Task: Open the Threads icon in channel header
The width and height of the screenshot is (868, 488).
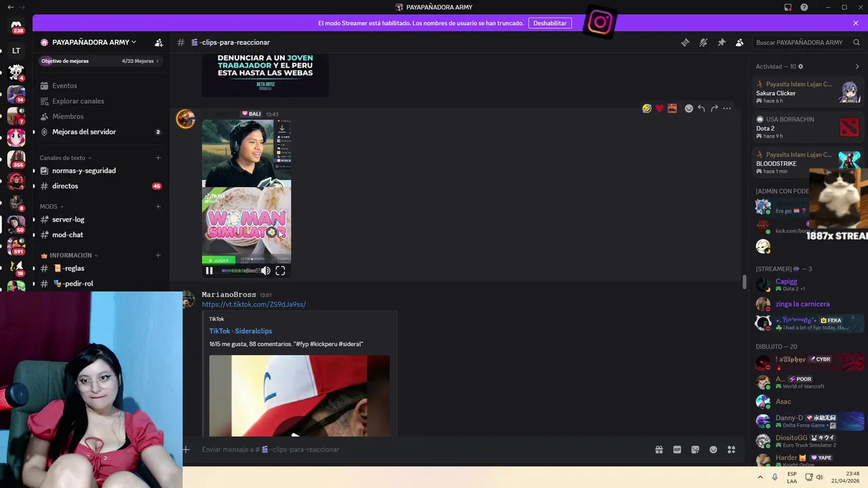Action: tap(685, 42)
